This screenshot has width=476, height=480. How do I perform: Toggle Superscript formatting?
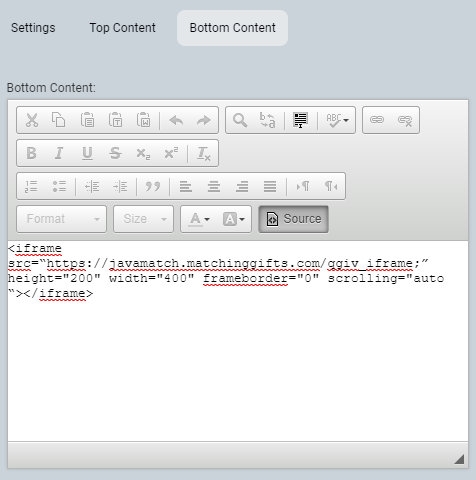(x=171, y=153)
